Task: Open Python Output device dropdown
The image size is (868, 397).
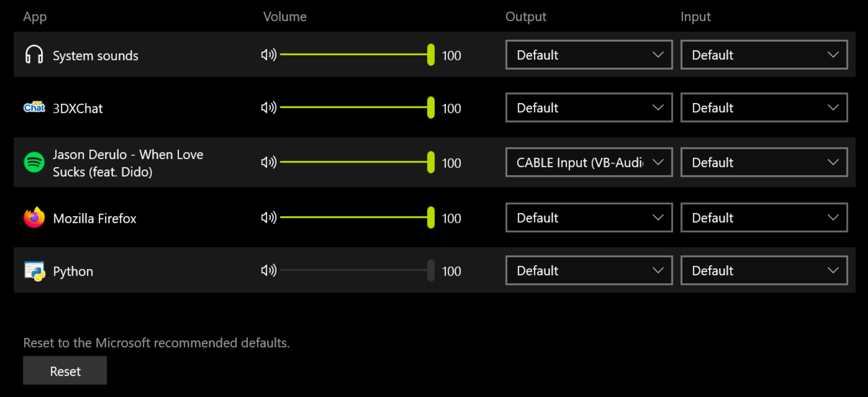Action: tap(589, 270)
